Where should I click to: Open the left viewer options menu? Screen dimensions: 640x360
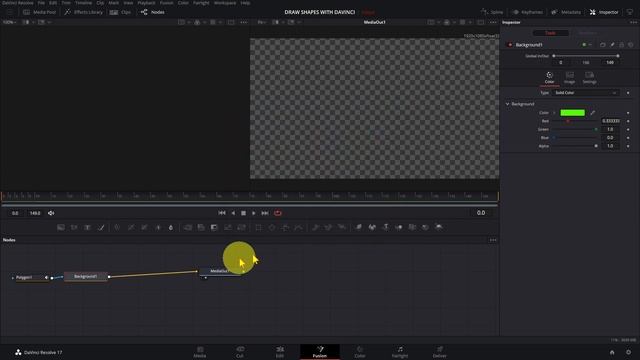pos(244,22)
